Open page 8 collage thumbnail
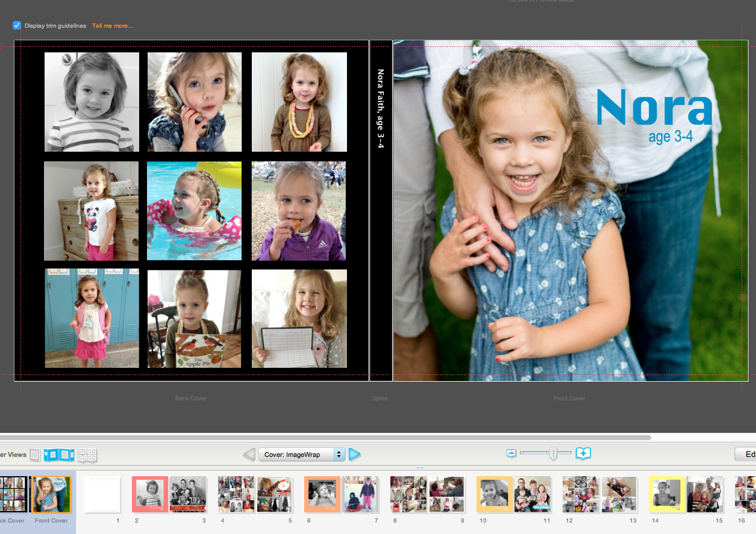This screenshot has width=756, height=534. pyautogui.click(x=408, y=495)
